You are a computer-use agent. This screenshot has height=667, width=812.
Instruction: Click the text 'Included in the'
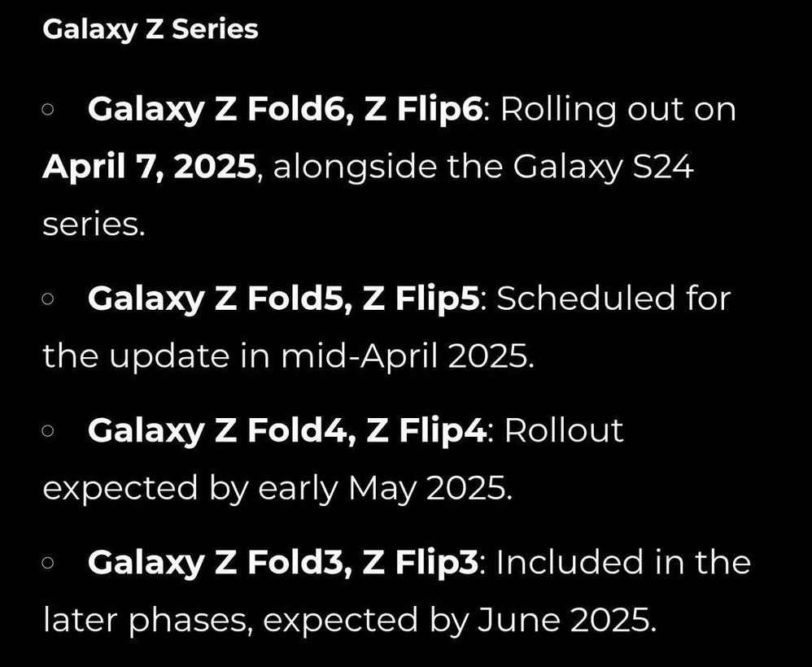point(623,562)
